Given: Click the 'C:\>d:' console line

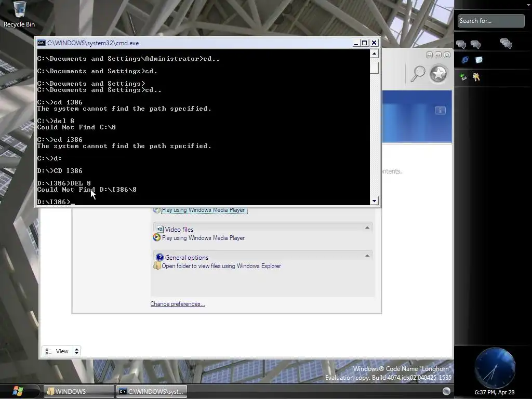Looking at the screenshot, I should pos(49,158).
